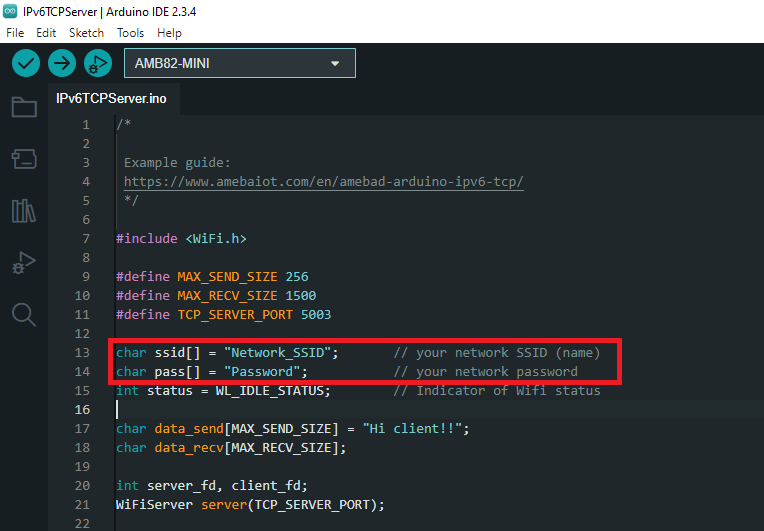
Task: Follow the amebaiot.com example guide link
Action: pos(323,182)
